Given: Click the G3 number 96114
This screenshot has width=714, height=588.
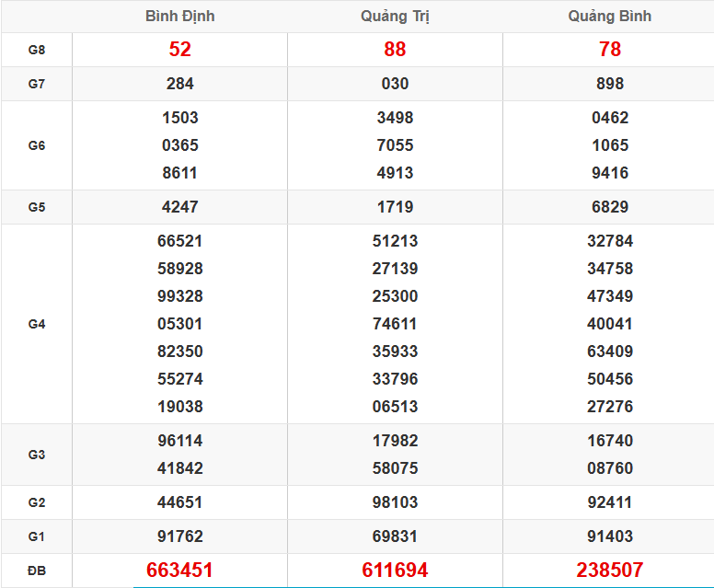Looking at the screenshot, I should click(x=180, y=441).
